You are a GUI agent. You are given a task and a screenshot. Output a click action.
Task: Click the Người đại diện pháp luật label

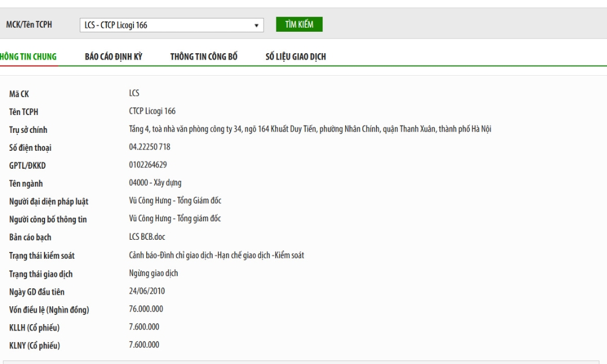click(49, 202)
